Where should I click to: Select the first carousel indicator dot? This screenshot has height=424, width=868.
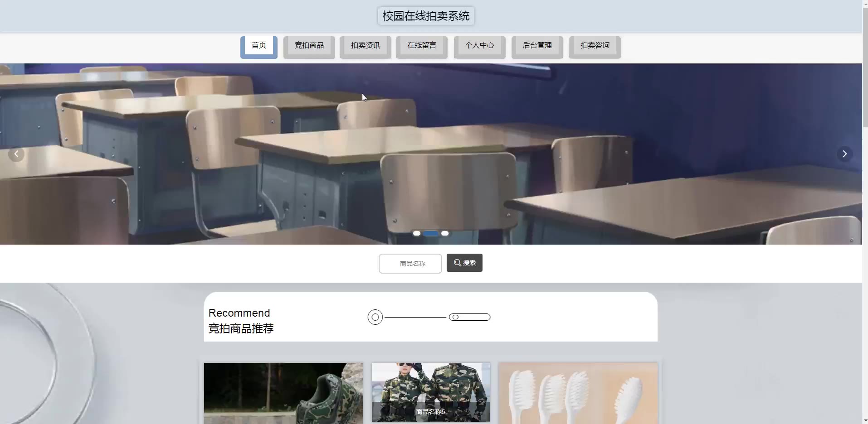pyautogui.click(x=417, y=233)
